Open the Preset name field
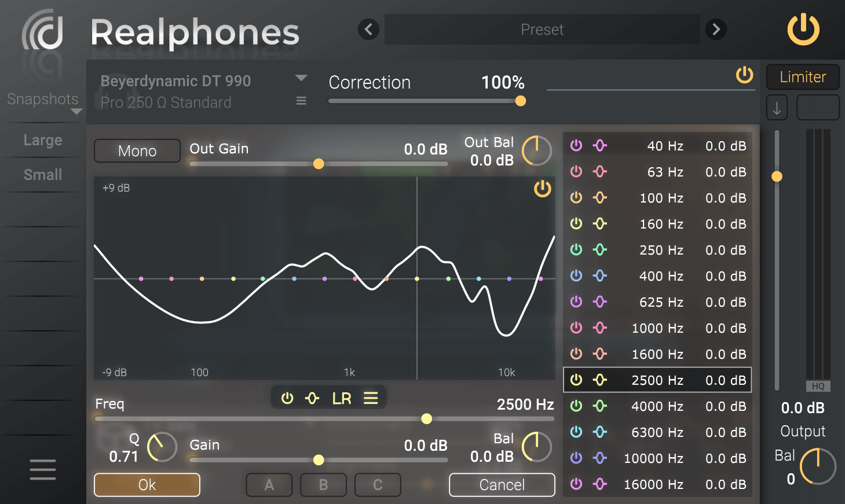The image size is (845, 504). point(542,30)
